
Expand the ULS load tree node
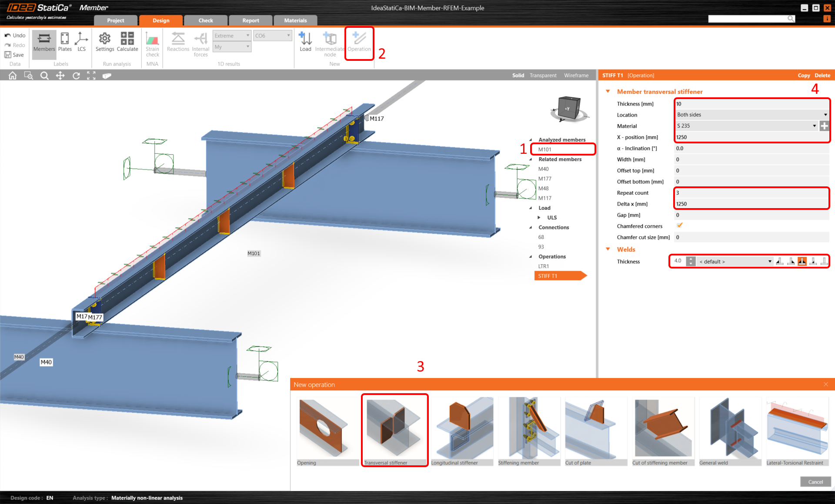tap(539, 218)
